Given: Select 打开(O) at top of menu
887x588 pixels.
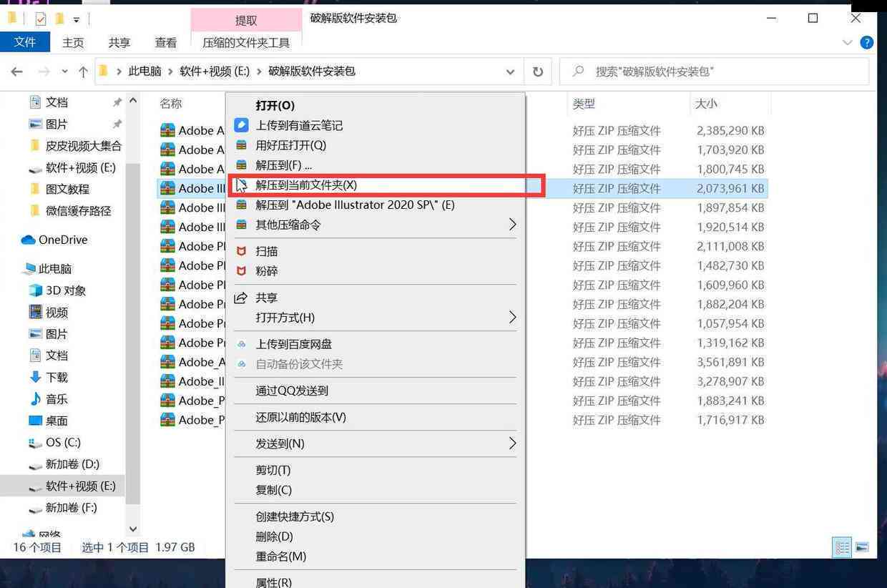Looking at the screenshot, I should 275,105.
